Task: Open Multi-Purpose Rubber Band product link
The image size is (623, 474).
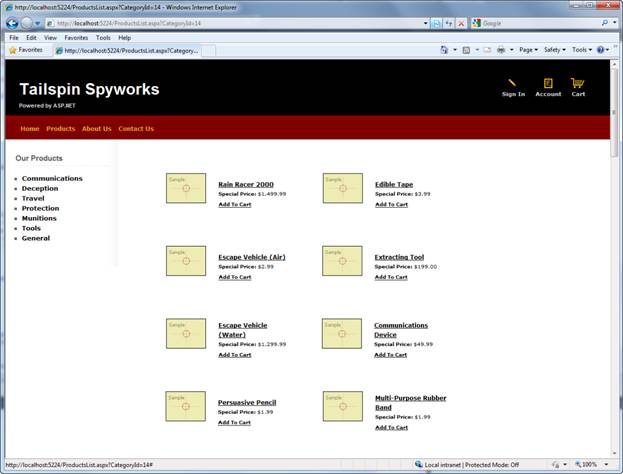Action: tap(411, 402)
